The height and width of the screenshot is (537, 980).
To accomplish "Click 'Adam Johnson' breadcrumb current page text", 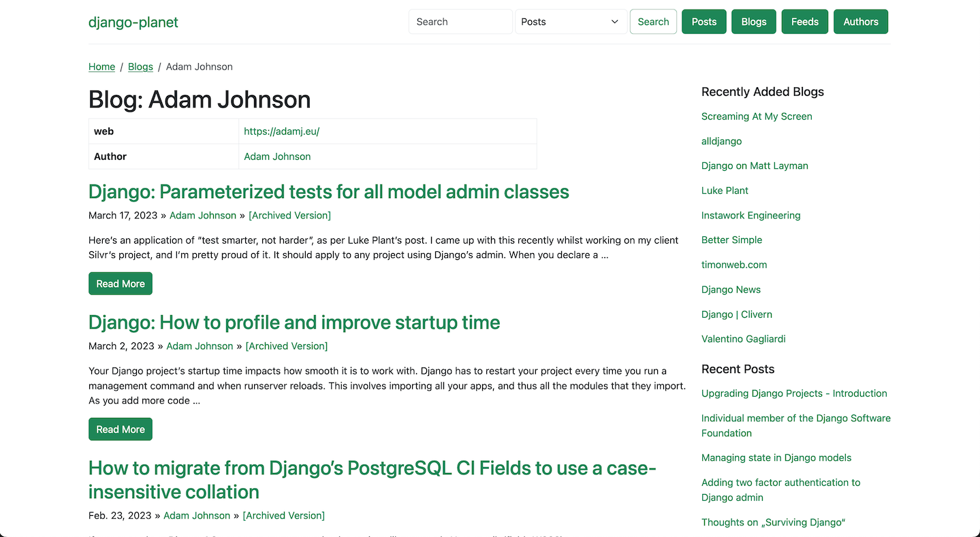I will click(x=200, y=67).
